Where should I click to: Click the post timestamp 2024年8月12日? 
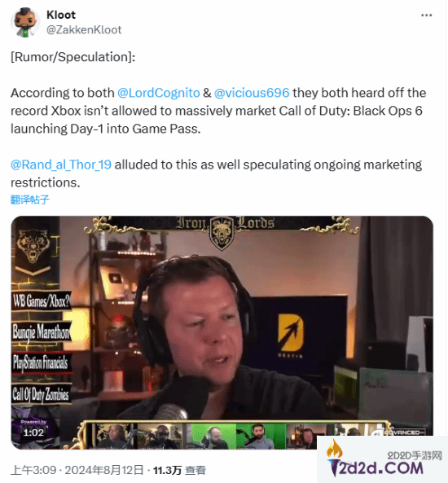click(104, 470)
